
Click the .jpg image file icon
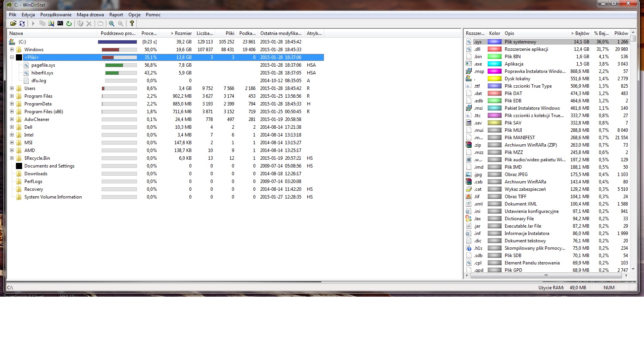pyautogui.click(x=469, y=174)
